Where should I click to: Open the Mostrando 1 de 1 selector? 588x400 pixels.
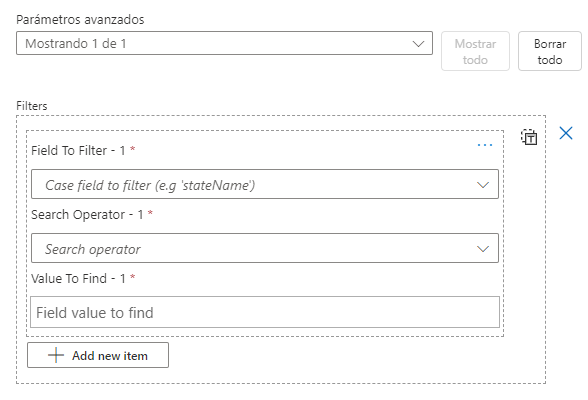[224, 43]
